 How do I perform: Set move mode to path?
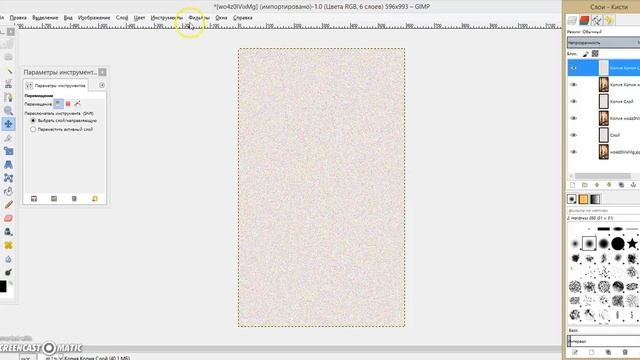coord(78,104)
